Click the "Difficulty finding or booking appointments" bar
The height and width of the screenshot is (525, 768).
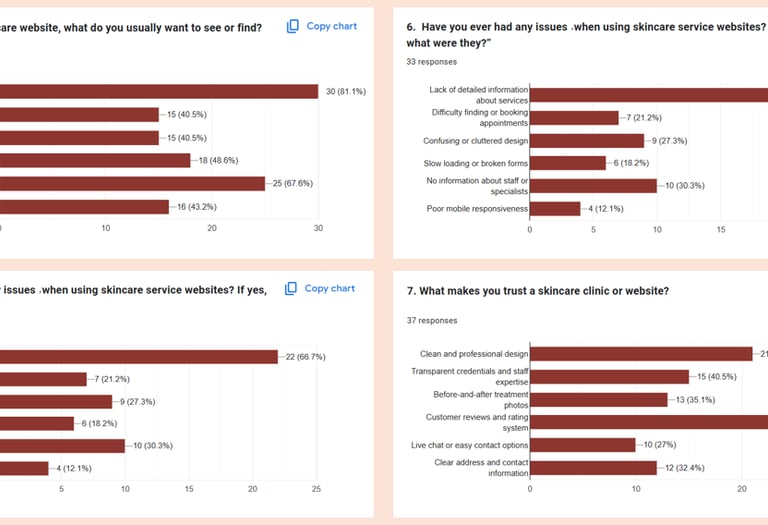point(574,118)
